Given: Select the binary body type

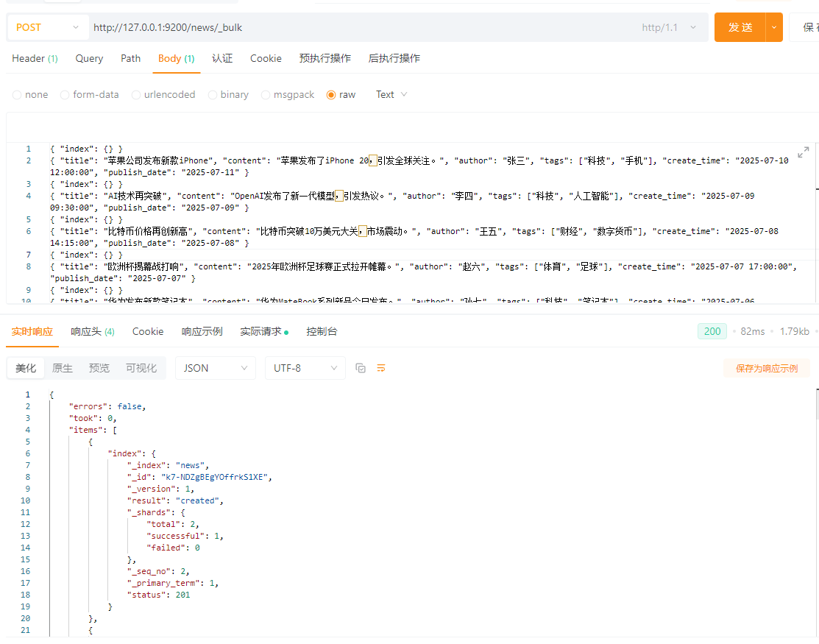Looking at the screenshot, I should [x=228, y=94].
